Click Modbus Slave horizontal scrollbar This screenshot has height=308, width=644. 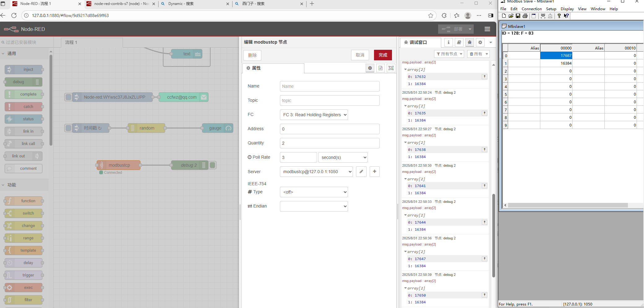pos(568,205)
